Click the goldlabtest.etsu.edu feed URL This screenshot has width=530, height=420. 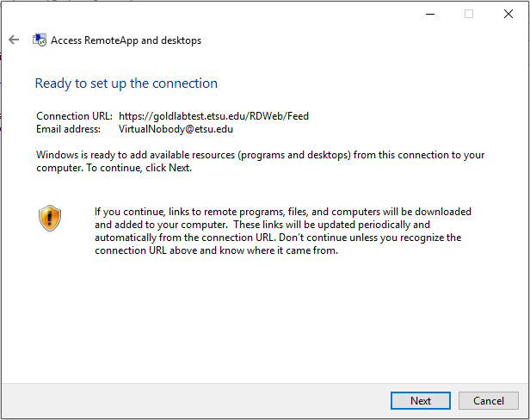click(x=215, y=115)
